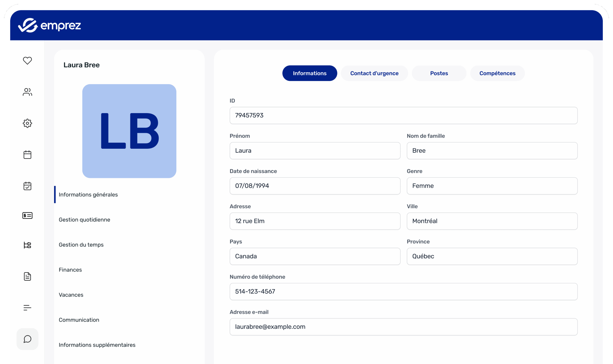Click the org chart hierarchy icon

(x=27, y=245)
